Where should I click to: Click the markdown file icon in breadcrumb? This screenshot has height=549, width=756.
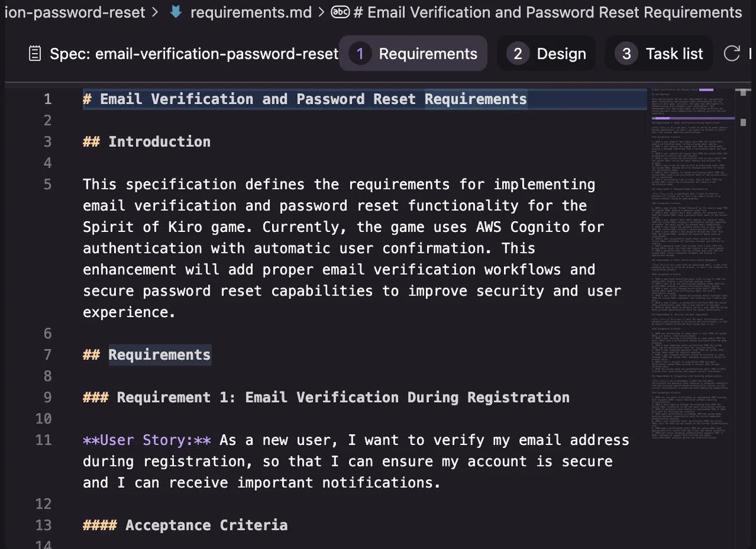point(176,12)
